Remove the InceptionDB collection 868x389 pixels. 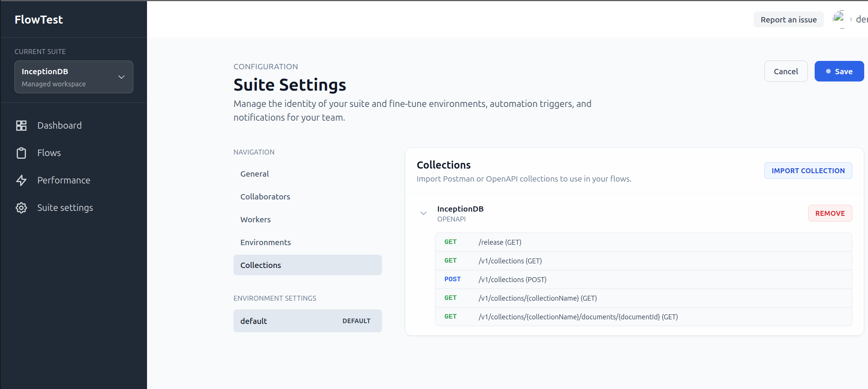click(x=830, y=214)
